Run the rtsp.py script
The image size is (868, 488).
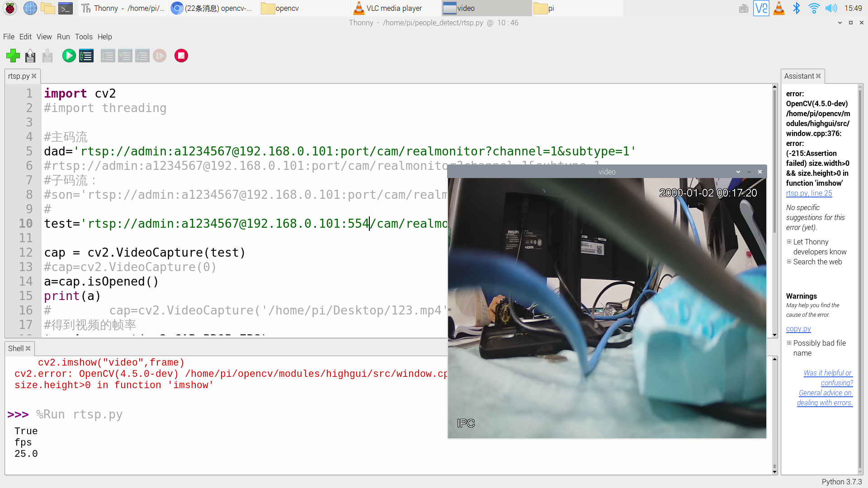coord(69,56)
